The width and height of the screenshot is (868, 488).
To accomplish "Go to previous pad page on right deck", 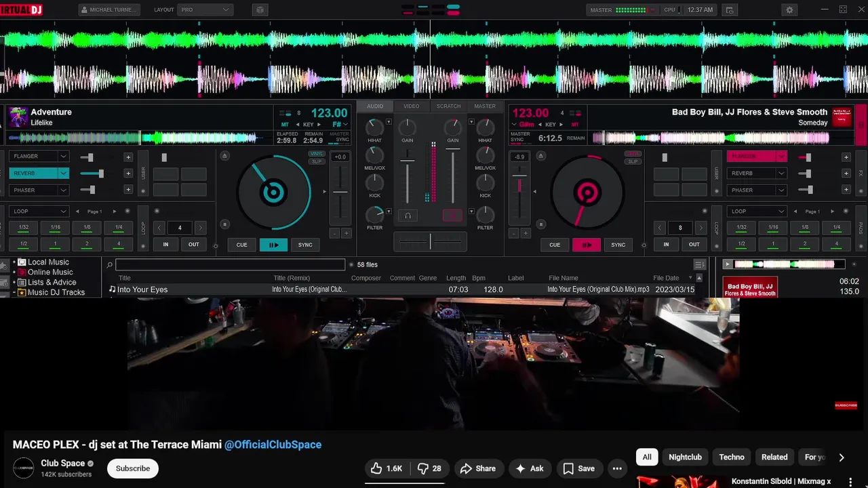I will click(x=795, y=211).
